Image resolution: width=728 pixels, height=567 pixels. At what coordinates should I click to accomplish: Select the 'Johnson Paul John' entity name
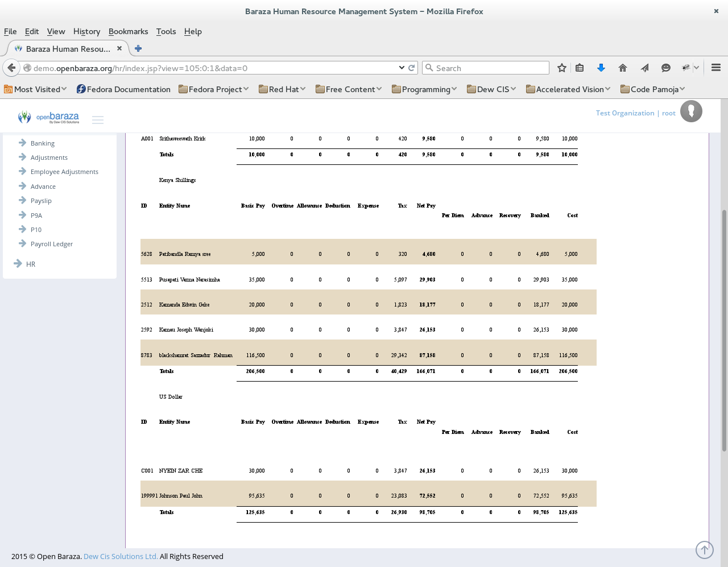click(181, 496)
